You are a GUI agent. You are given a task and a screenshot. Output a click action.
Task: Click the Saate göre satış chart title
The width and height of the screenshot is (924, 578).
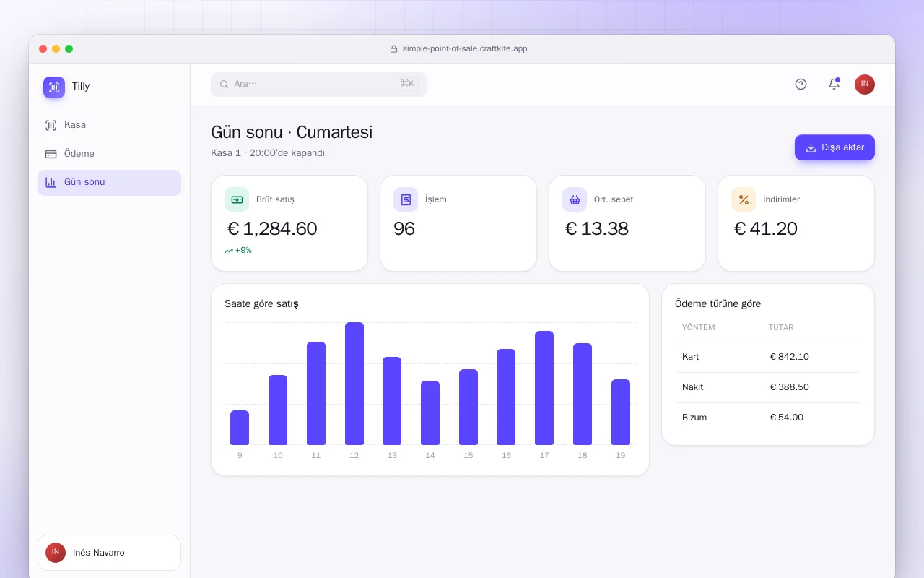click(x=261, y=303)
